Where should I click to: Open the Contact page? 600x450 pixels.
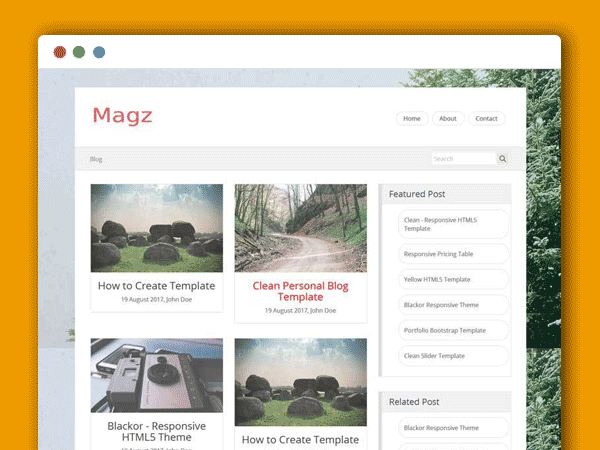click(486, 118)
